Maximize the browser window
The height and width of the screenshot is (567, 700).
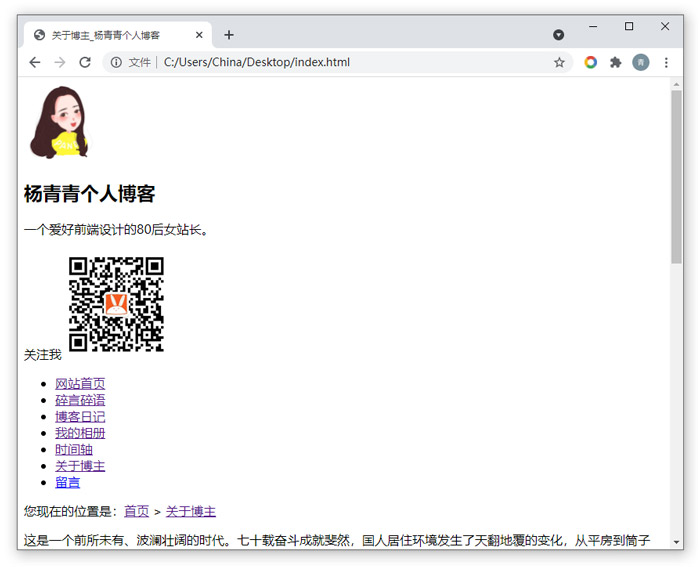[629, 27]
